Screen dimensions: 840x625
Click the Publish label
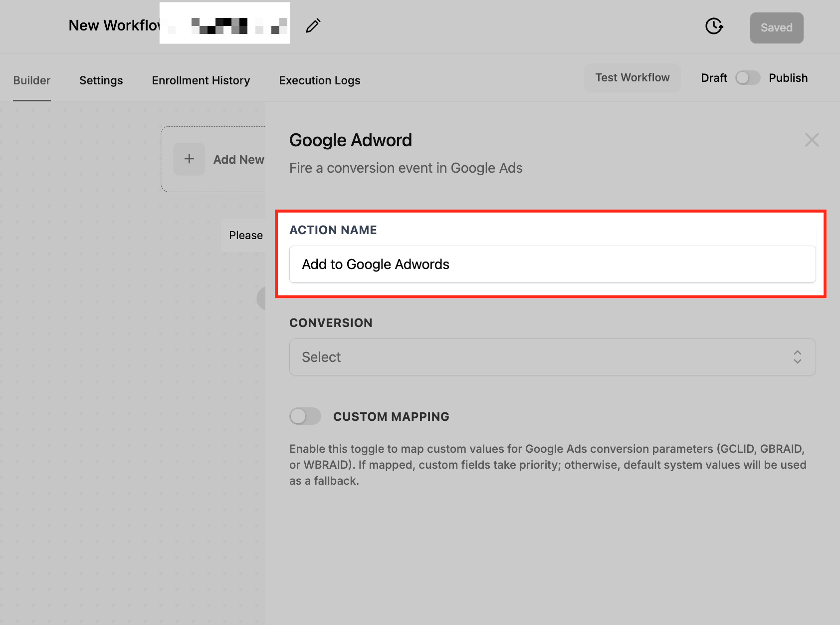788,78
